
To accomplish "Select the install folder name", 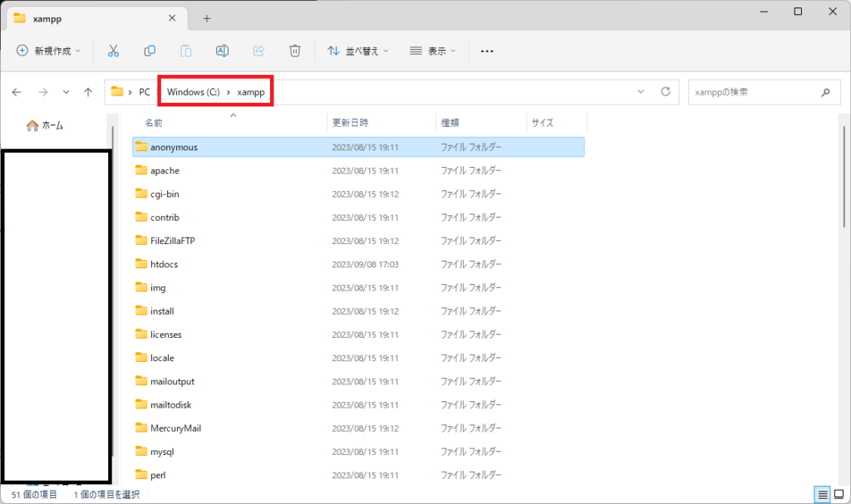I will pos(162,311).
